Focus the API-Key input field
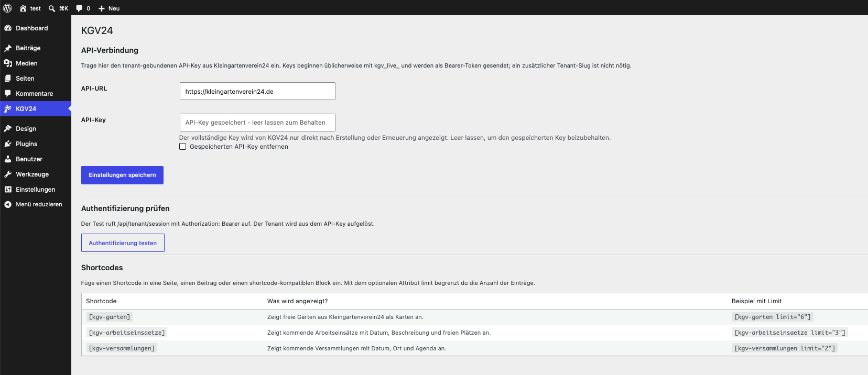Image resolution: width=868 pixels, height=375 pixels. coord(257,123)
